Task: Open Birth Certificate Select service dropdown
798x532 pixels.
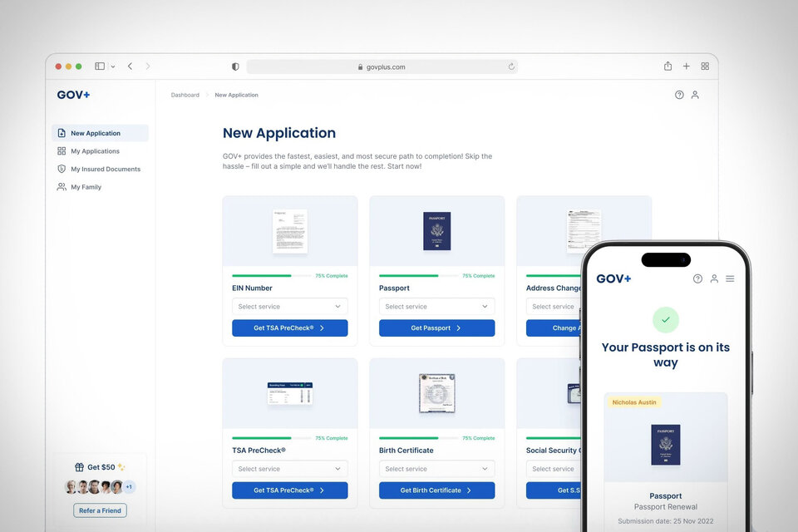Action: tap(436, 469)
